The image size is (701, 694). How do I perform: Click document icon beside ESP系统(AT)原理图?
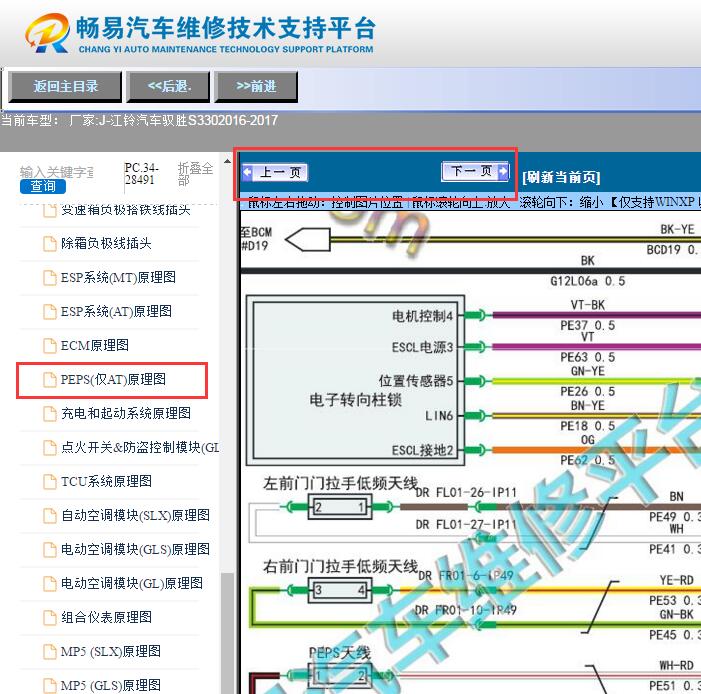tap(50, 312)
